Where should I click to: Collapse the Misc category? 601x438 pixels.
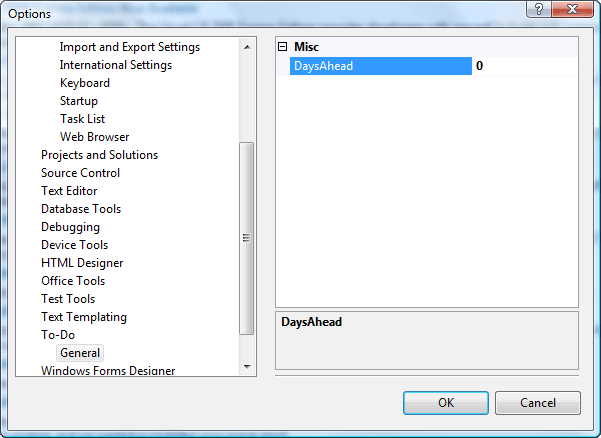(x=282, y=47)
